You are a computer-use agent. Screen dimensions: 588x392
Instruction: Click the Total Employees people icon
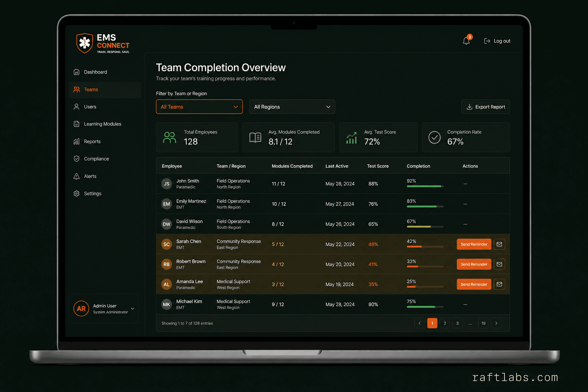(170, 137)
